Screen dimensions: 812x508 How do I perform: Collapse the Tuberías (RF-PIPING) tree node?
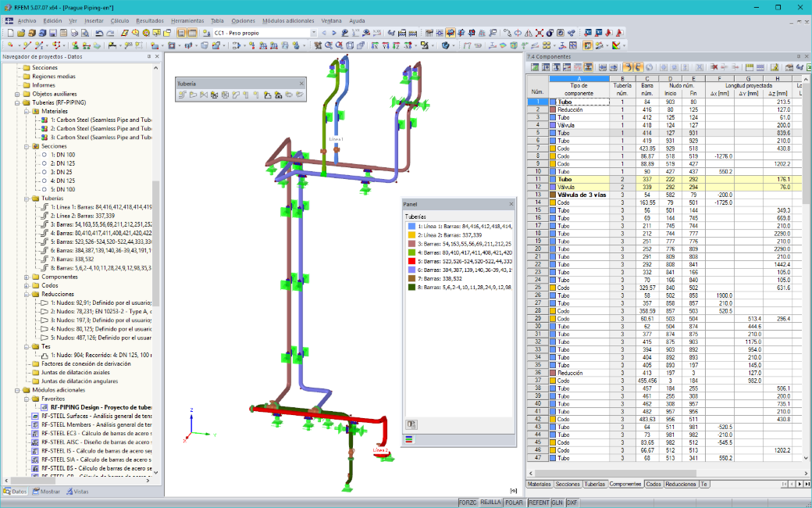(17, 102)
